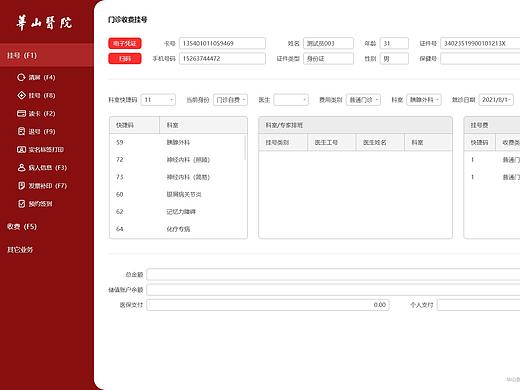Open the empty 医生 dropdown

click(291, 100)
